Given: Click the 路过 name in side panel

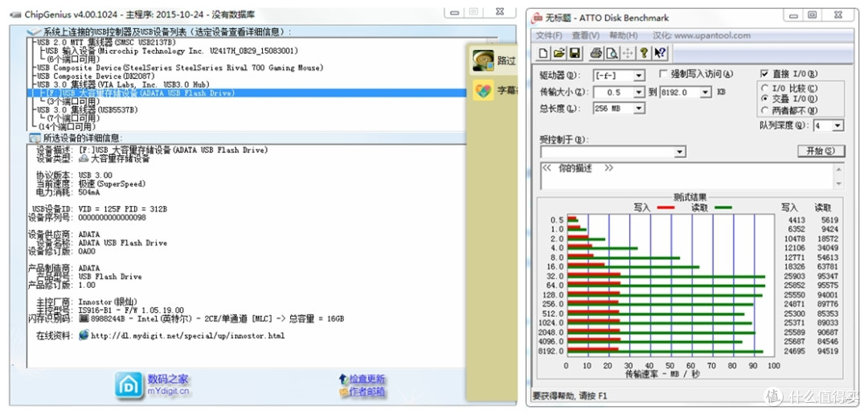Looking at the screenshot, I should coord(506,60).
